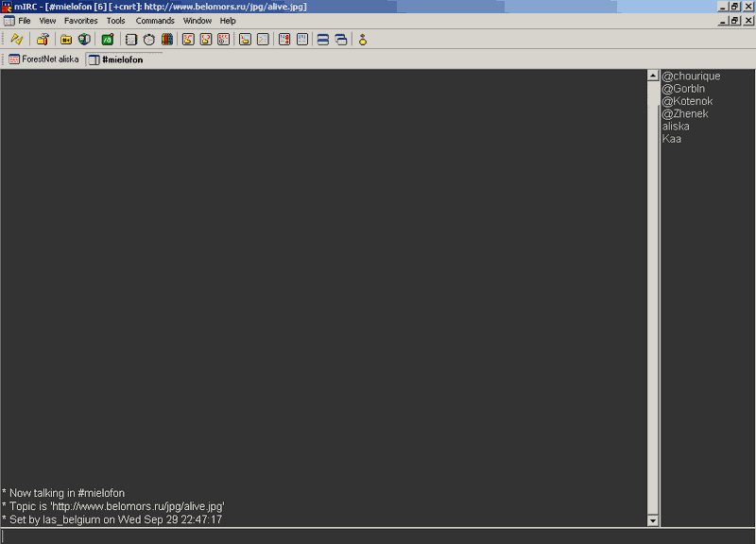Open the Favorites folder toolbar icon

point(66,40)
